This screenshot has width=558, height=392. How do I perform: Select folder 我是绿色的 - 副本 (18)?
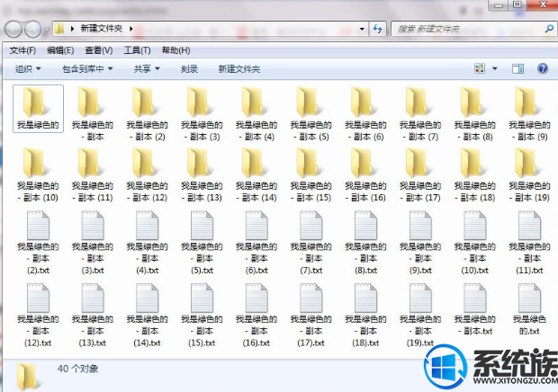tap(475, 174)
